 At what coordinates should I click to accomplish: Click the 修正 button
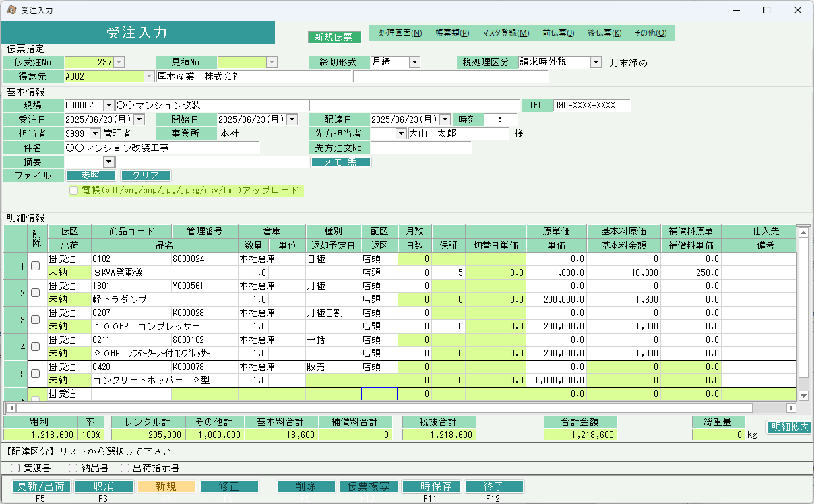pyautogui.click(x=229, y=486)
